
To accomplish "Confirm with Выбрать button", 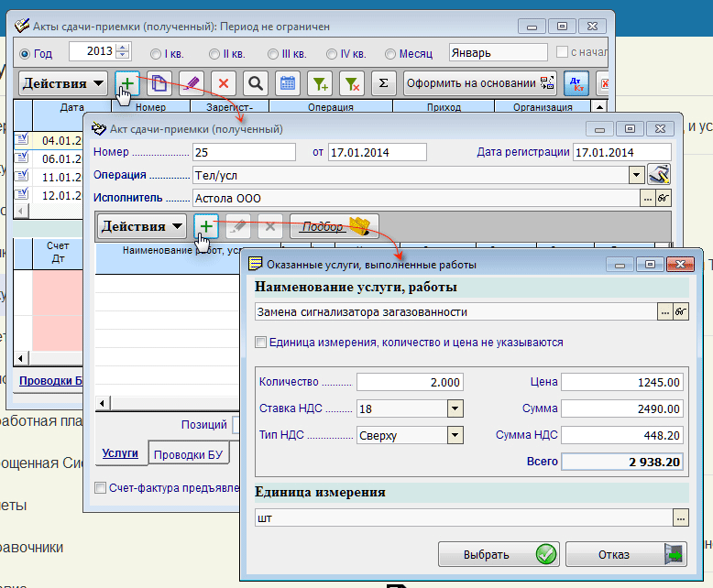I will 499,554.
